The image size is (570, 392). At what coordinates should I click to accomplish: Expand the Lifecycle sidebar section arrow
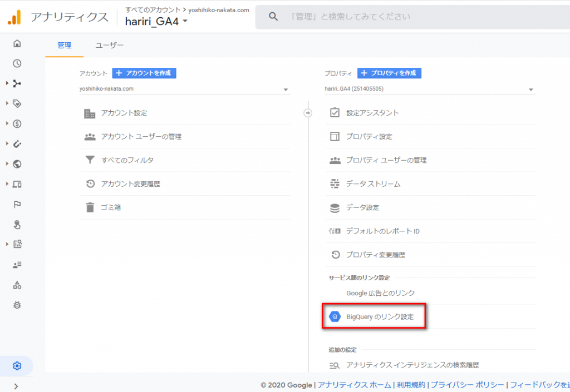pyautogui.click(x=7, y=83)
